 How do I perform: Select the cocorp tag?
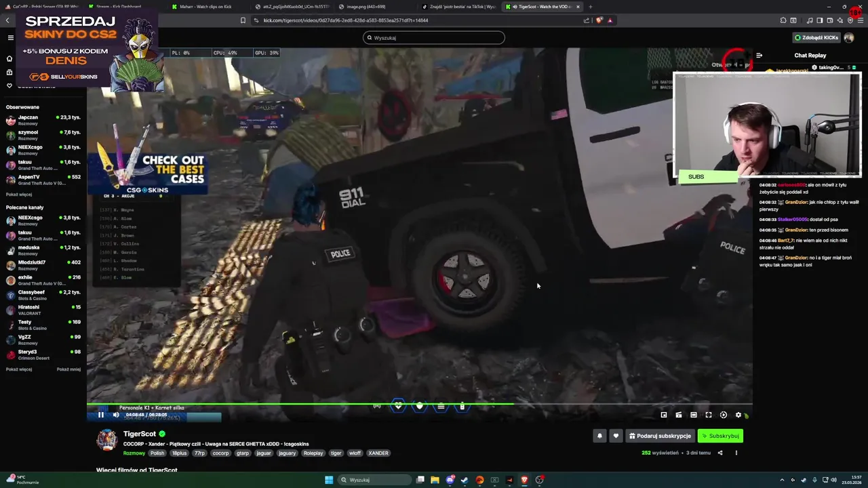point(220,453)
